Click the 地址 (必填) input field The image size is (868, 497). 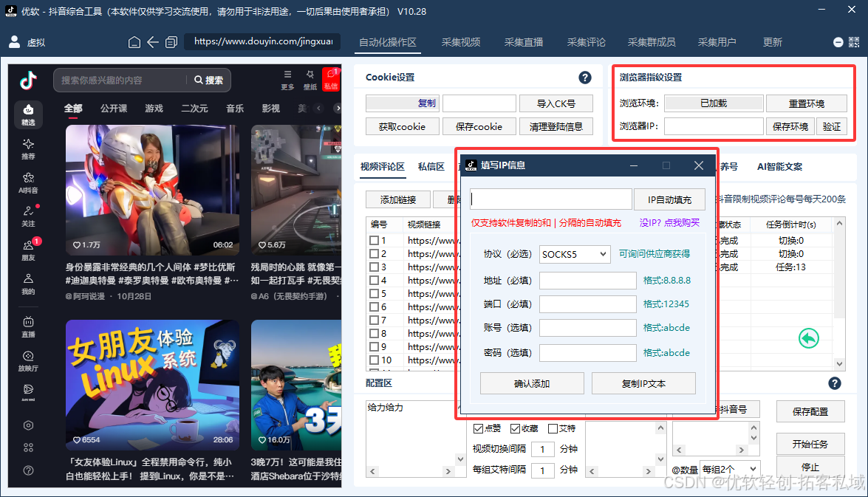(588, 281)
